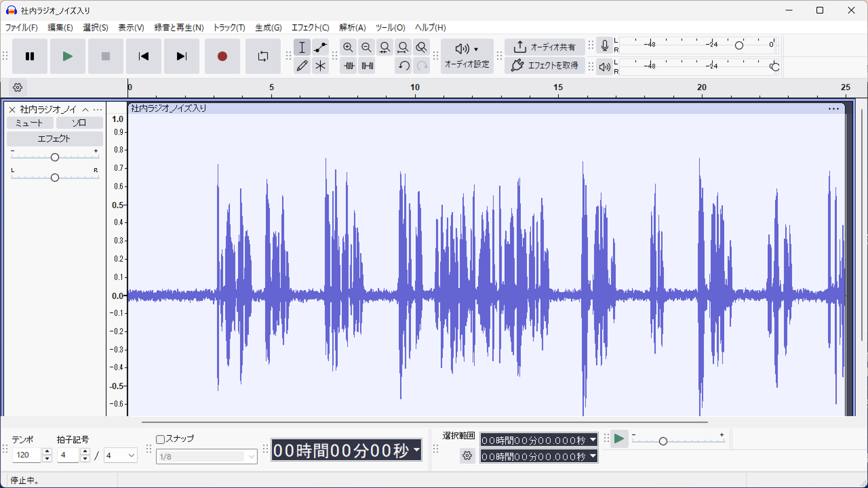
Task: Open オーディオ設定 audio setup dropdown
Action: pyautogui.click(x=467, y=56)
